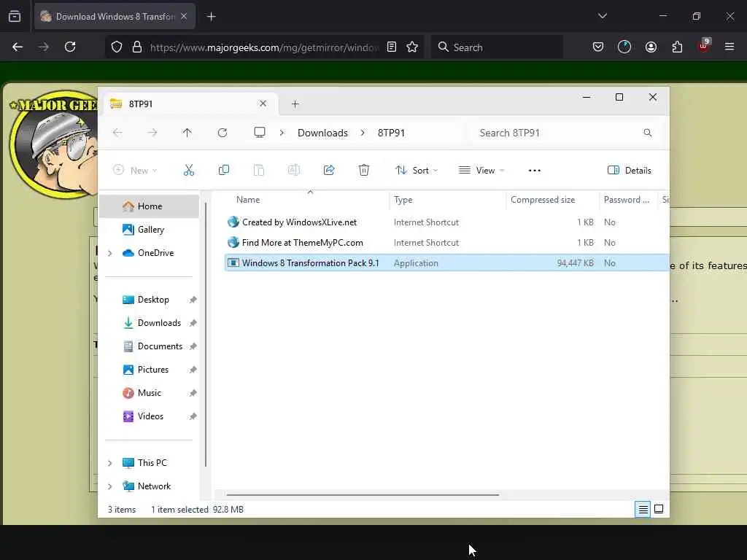Open the View dropdown
This screenshot has width=747, height=560.
[481, 171]
